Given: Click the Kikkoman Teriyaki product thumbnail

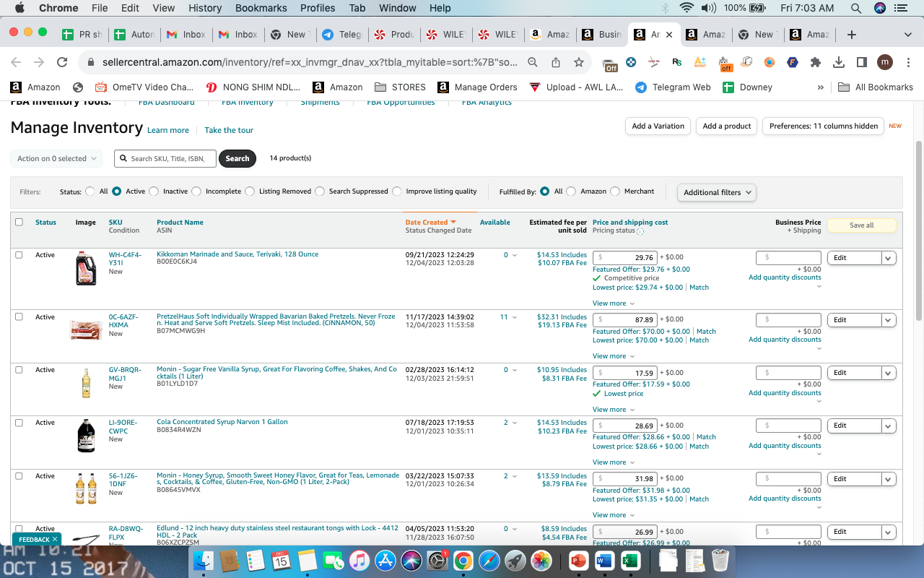Looking at the screenshot, I should pos(86,268).
